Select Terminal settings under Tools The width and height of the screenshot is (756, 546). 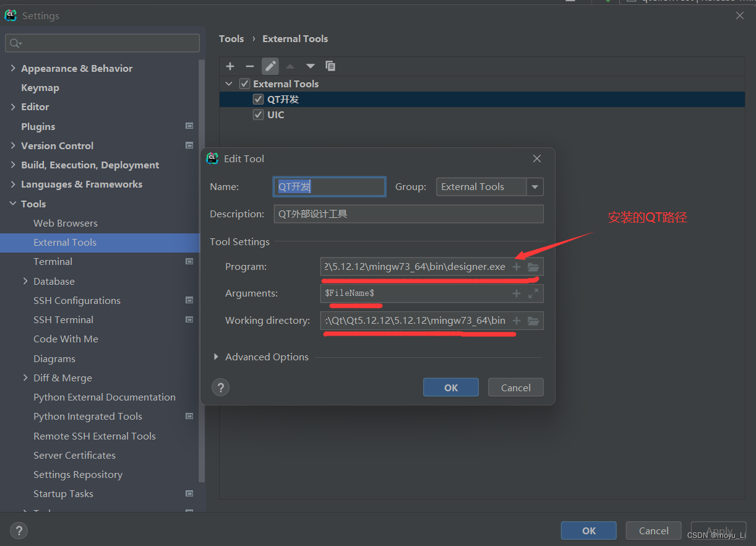click(x=53, y=261)
